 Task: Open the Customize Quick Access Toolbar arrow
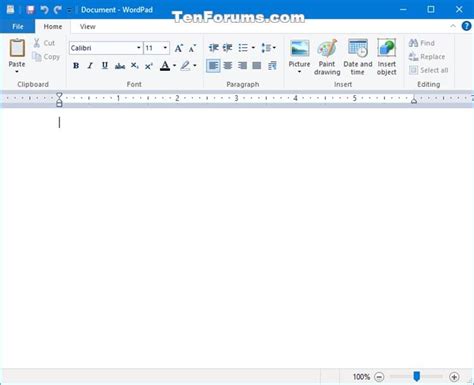(69, 10)
